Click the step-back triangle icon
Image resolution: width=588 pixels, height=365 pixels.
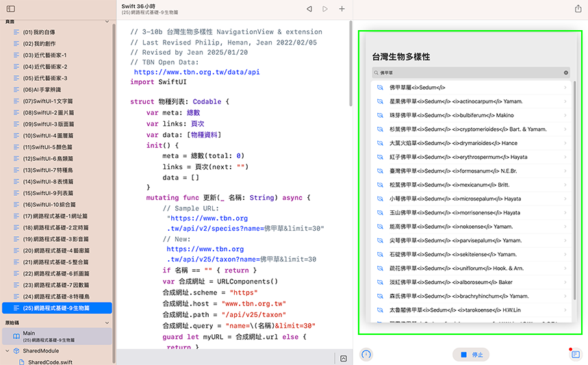click(x=309, y=9)
